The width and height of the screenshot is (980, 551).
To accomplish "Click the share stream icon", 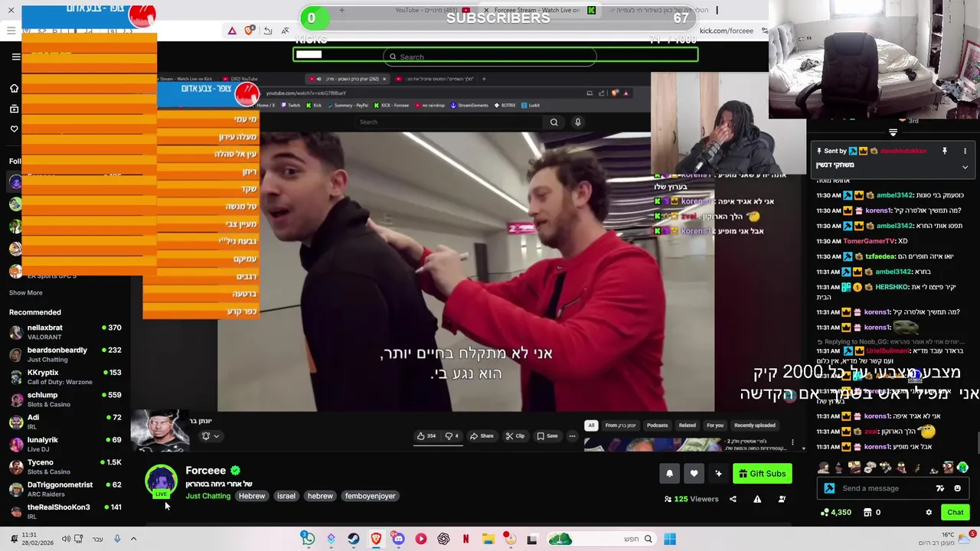I will pos(733,499).
